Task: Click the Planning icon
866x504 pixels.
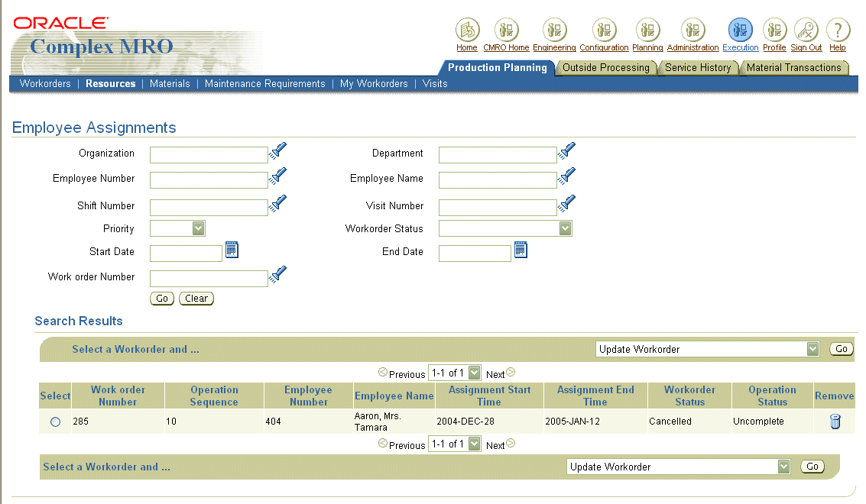Action: (x=647, y=30)
